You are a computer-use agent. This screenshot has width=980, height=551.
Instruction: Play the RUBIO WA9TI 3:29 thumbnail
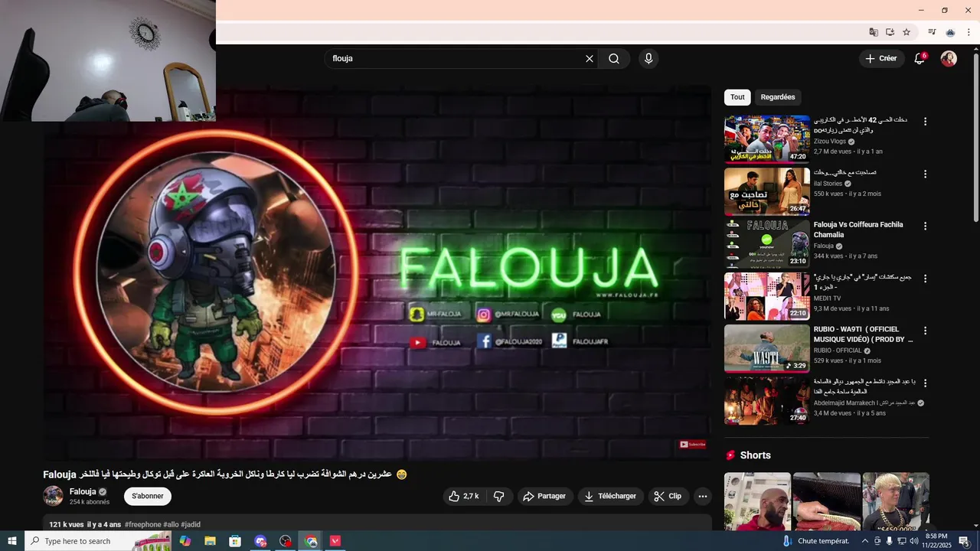click(767, 348)
